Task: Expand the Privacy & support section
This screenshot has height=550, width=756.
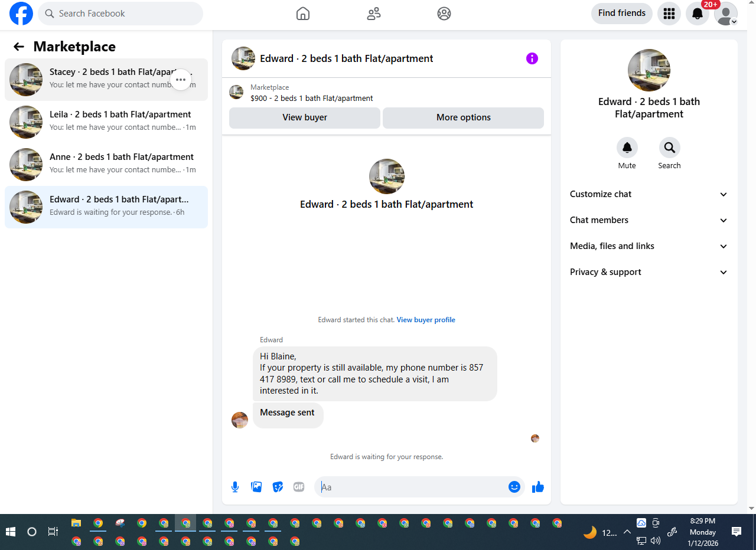Action: [649, 272]
